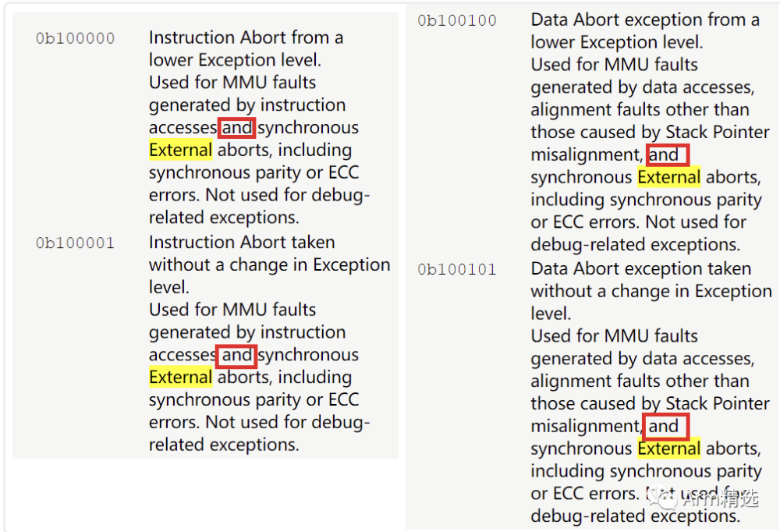
Task: Select the code 0b100001
Action: [75, 243]
